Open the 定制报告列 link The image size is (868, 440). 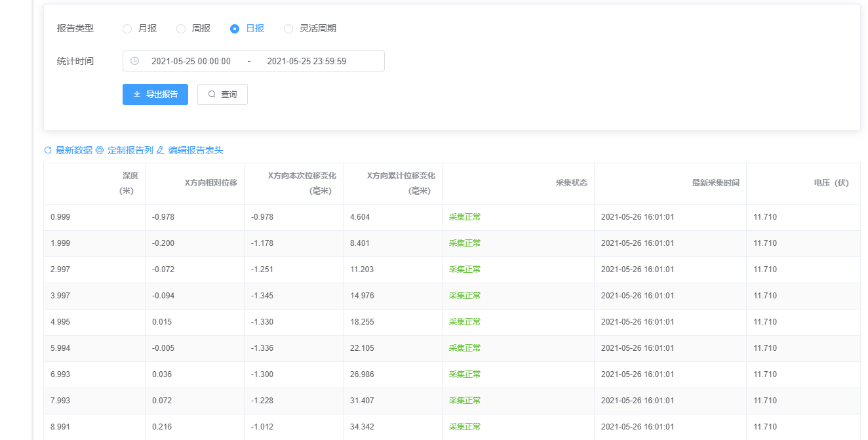125,150
